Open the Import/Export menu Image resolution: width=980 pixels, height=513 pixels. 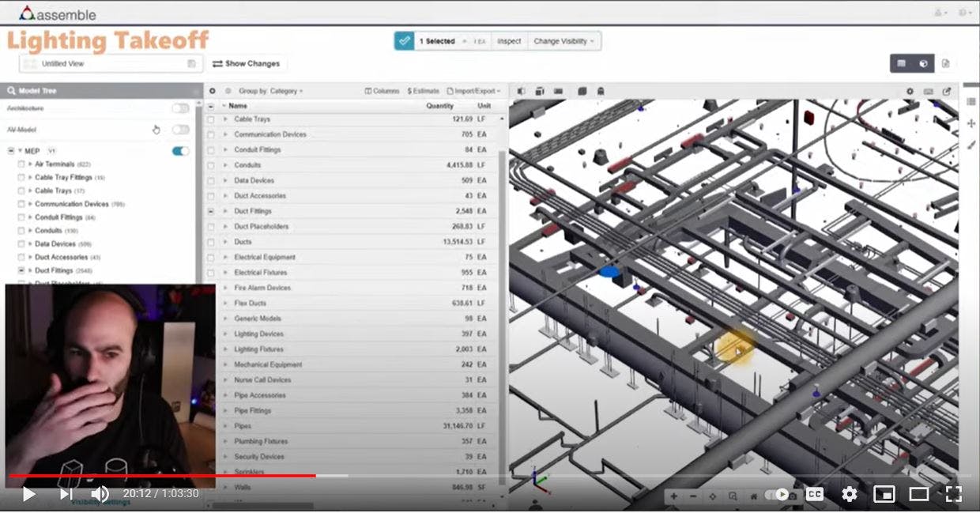tap(474, 92)
